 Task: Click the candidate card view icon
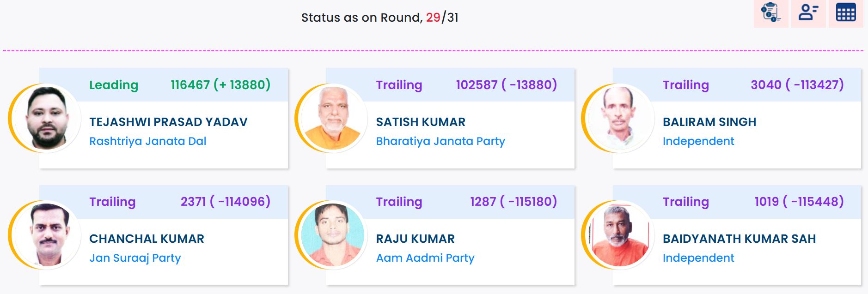808,13
